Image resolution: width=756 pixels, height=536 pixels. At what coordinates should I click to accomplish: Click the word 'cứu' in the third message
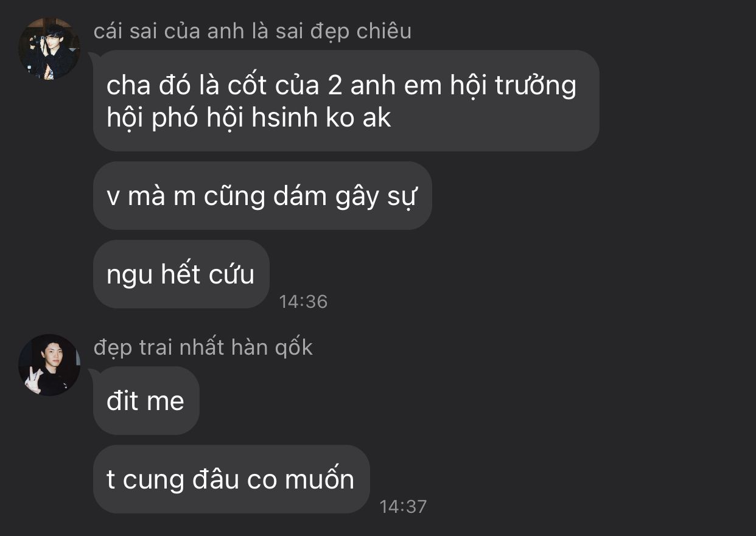[232, 274]
